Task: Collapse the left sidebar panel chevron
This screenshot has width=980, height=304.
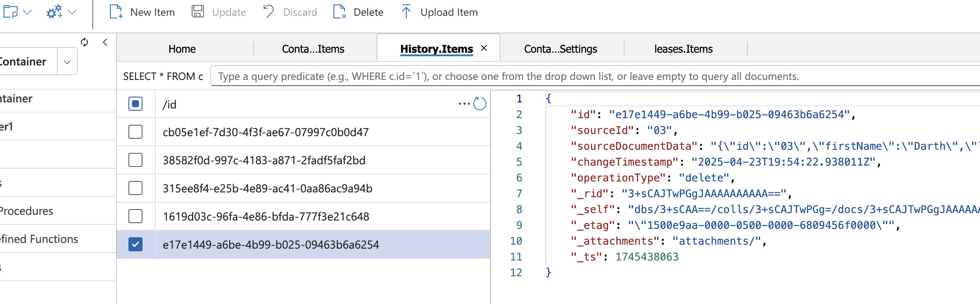Action: pyautogui.click(x=105, y=42)
